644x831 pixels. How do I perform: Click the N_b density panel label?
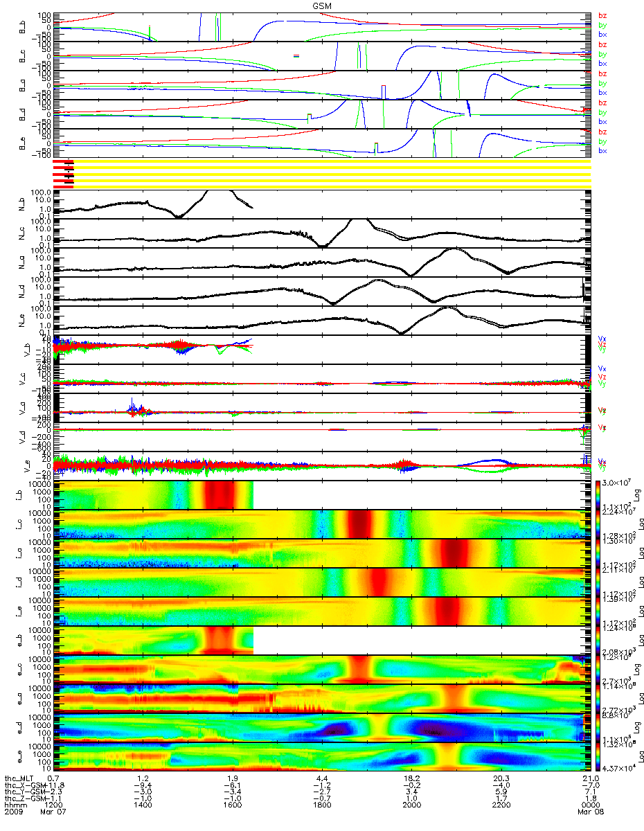23,204
